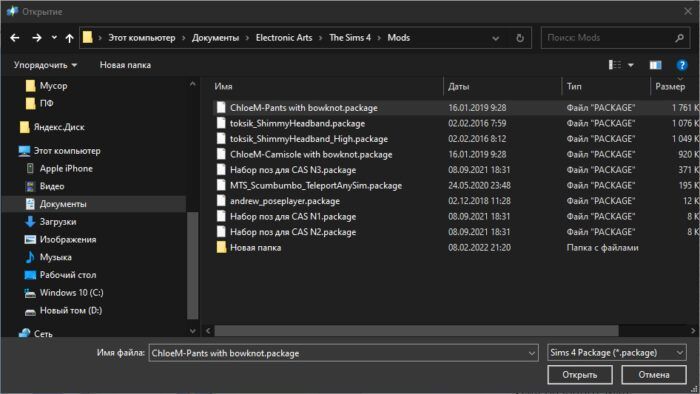Viewport: 700px width, 394px height.
Task: Open the Sims 4 Package file type dropdown
Action: pyautogui.click(x=617, y=353)
